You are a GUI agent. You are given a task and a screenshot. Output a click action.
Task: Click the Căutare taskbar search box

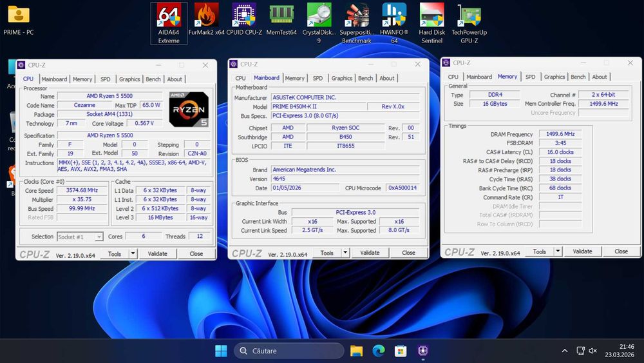289,351
